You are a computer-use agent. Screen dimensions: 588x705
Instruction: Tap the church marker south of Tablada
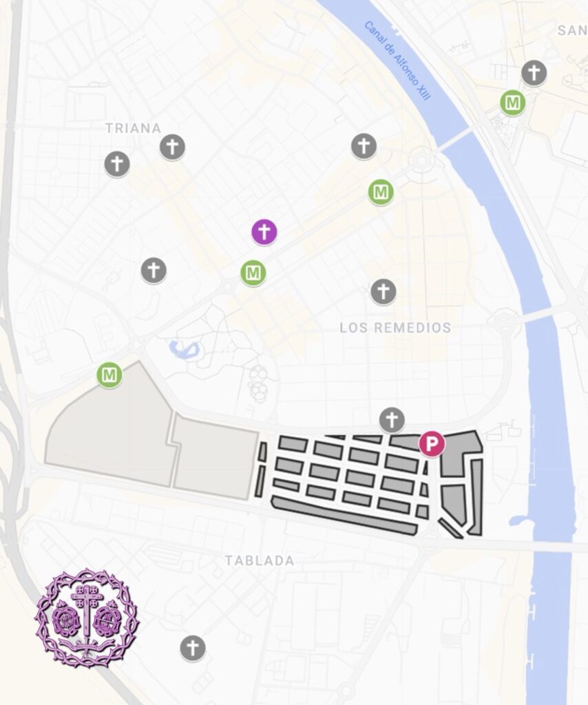click(x=193, y=648)
